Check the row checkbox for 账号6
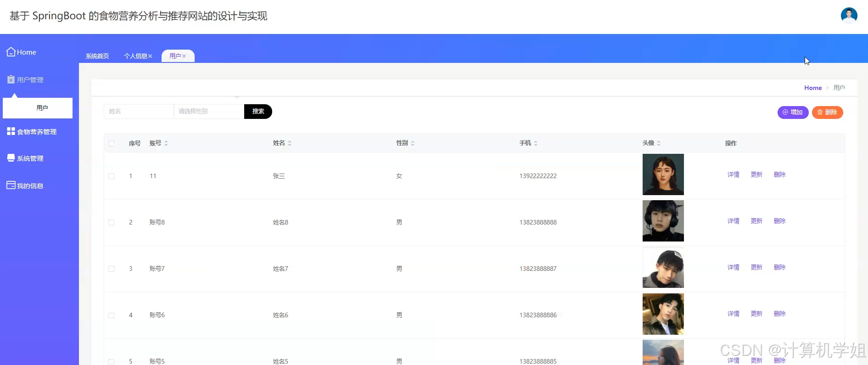Image resolution: width=868 pixels, height=365 pixels. pyautogui.click(x=112, y=315)
